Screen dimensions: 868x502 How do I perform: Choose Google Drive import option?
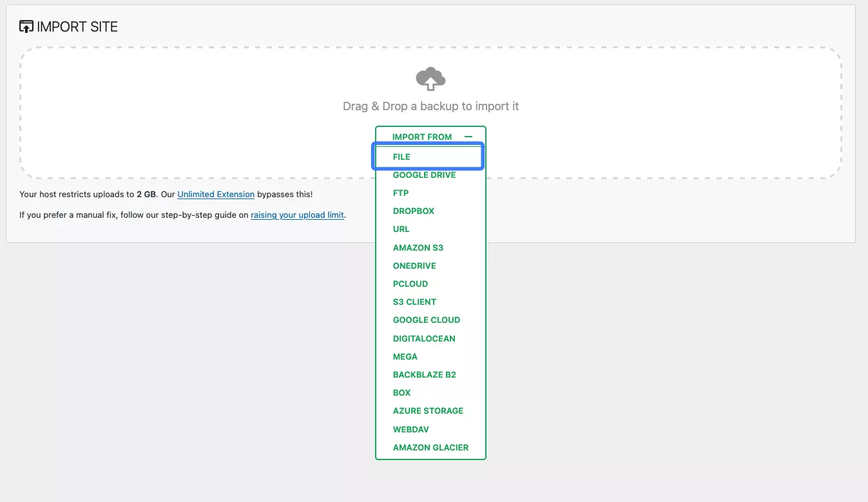coord(424,175)
